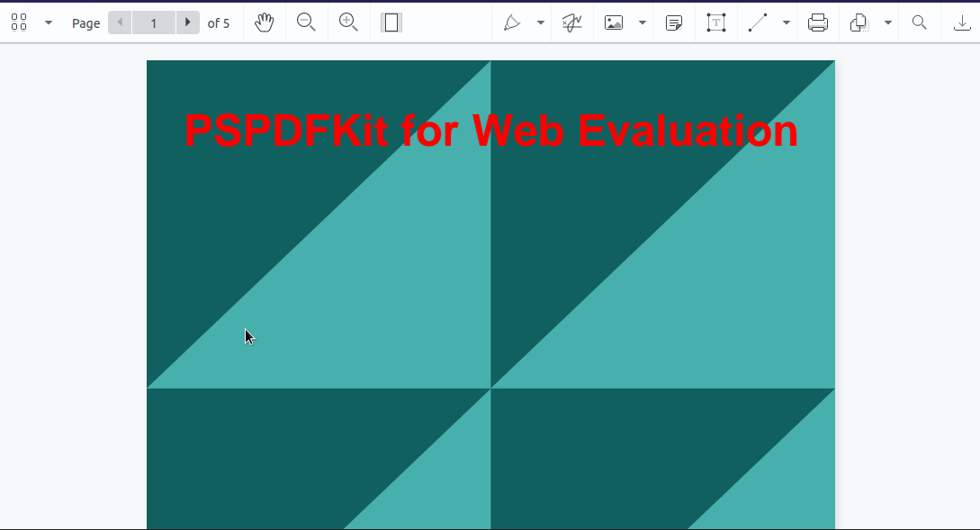
Task: Click inside the page number field
Action: (x=153, y=22)
